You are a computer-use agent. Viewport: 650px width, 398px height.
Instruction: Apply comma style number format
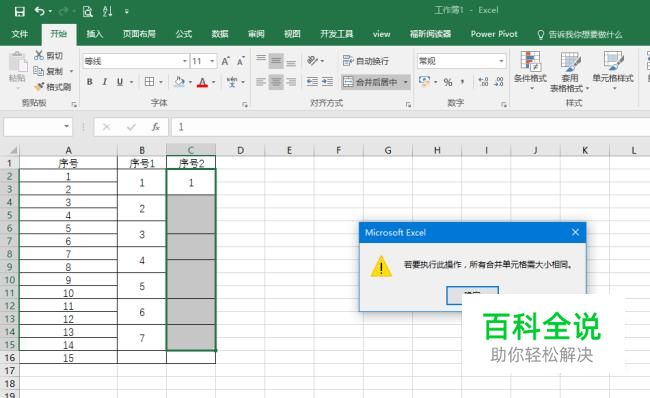463,82
